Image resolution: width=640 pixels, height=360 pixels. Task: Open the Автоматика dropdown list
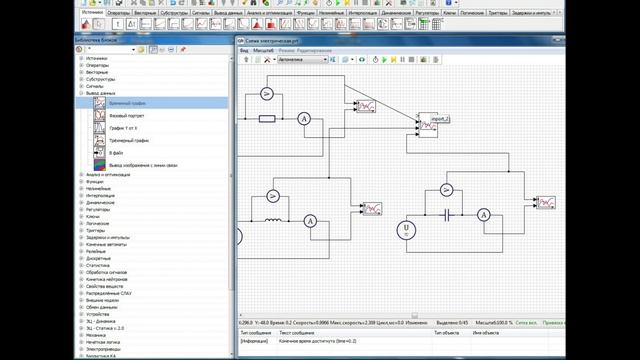[x=303, y=60]
